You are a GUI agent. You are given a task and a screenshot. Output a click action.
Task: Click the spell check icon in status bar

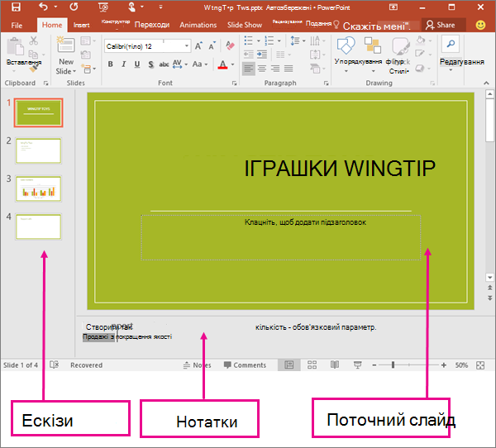coord(54,365)
